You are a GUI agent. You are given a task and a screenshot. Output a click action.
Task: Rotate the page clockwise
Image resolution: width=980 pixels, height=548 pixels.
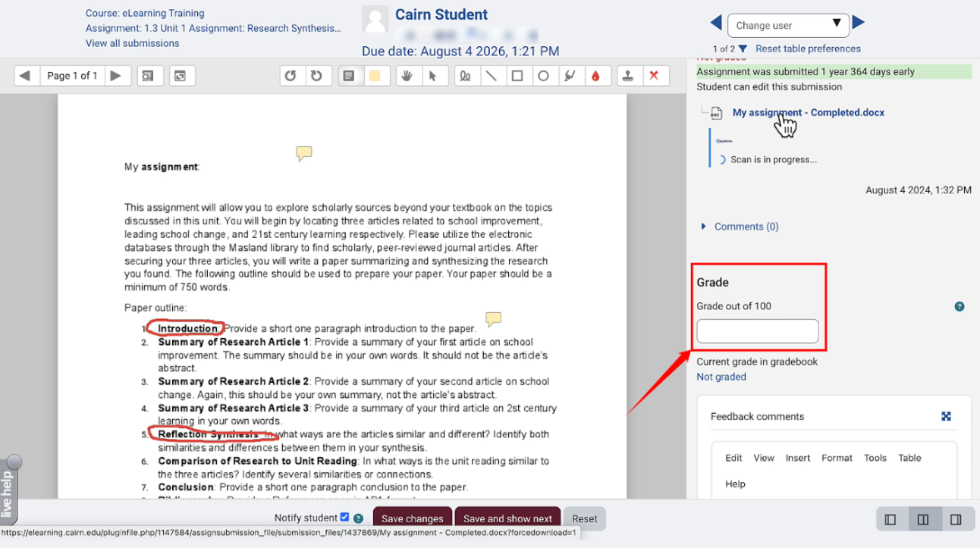click(x=316, y=76)
